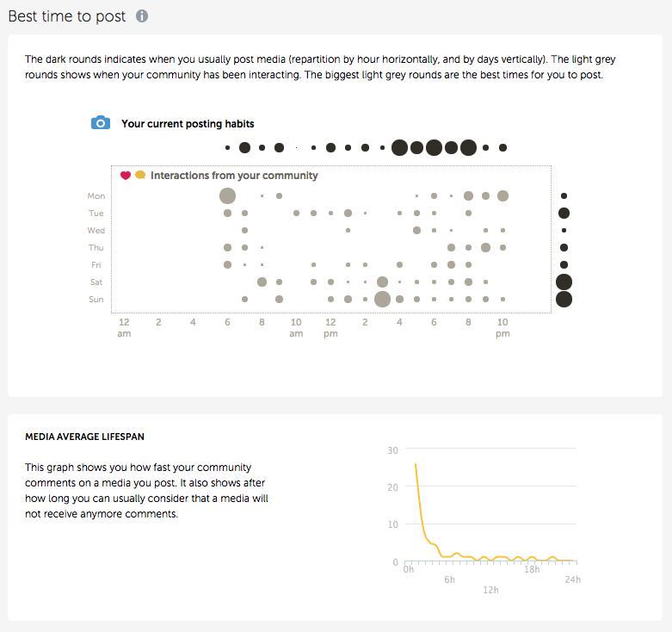Click the pink heart icon
The width and height of the screenshot is (672, 632).
[126, 176]
